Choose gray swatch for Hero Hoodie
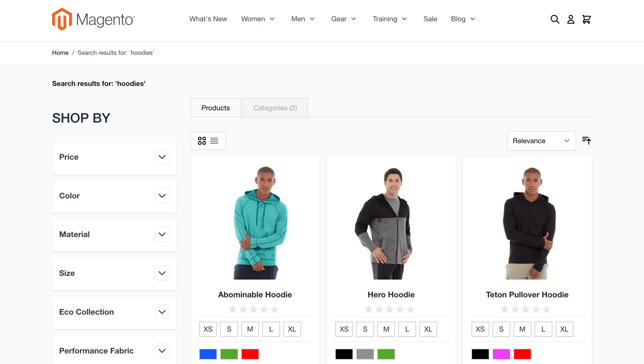This screenshot has height=364, width=644. tap(365, 354)
